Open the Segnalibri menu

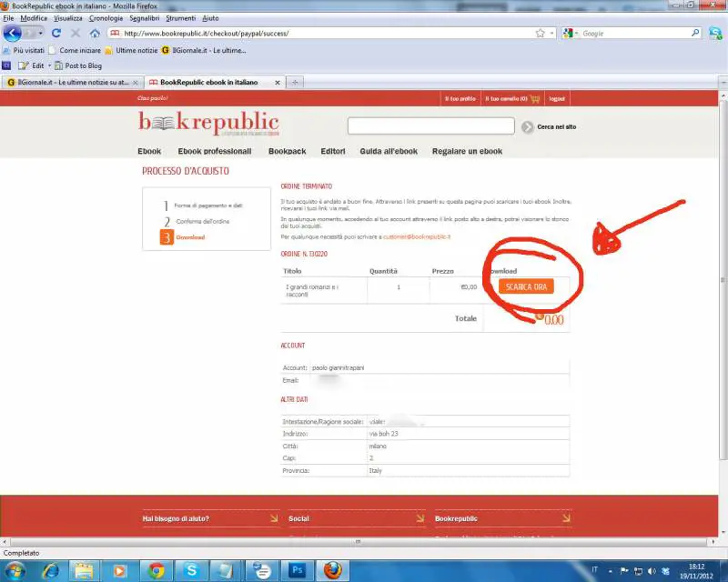(145, 18)
